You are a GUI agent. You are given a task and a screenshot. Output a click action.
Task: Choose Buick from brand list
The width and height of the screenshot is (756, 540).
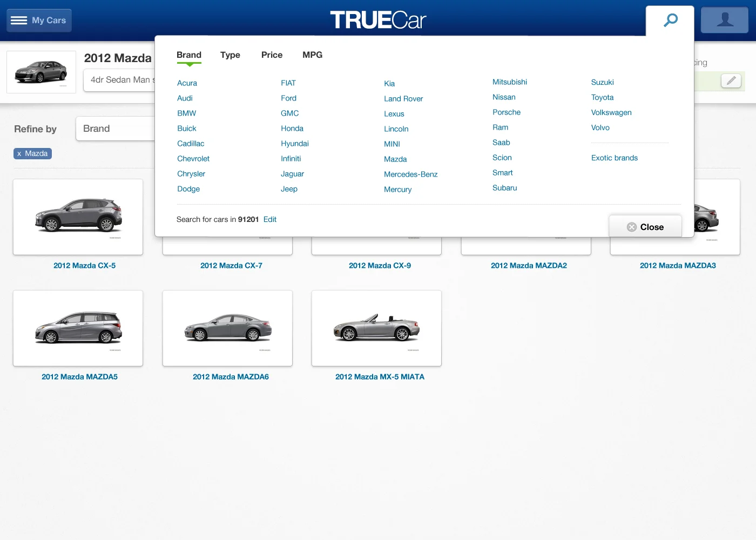click(x=187, y=129)
